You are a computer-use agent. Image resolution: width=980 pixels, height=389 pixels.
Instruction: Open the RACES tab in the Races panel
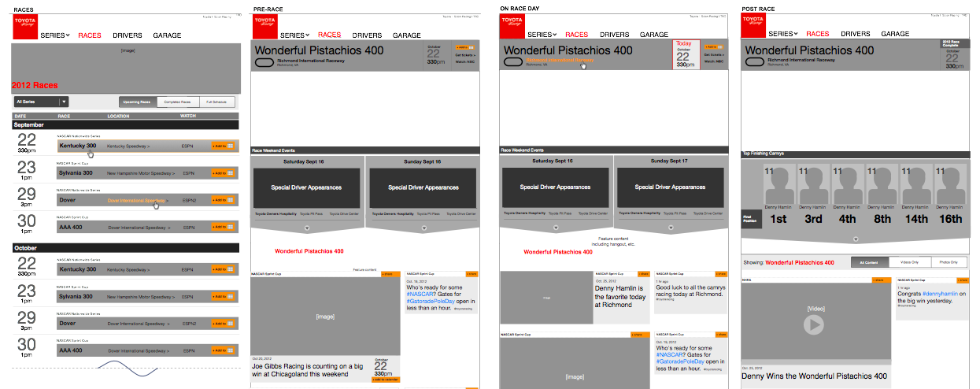point(90,36)
